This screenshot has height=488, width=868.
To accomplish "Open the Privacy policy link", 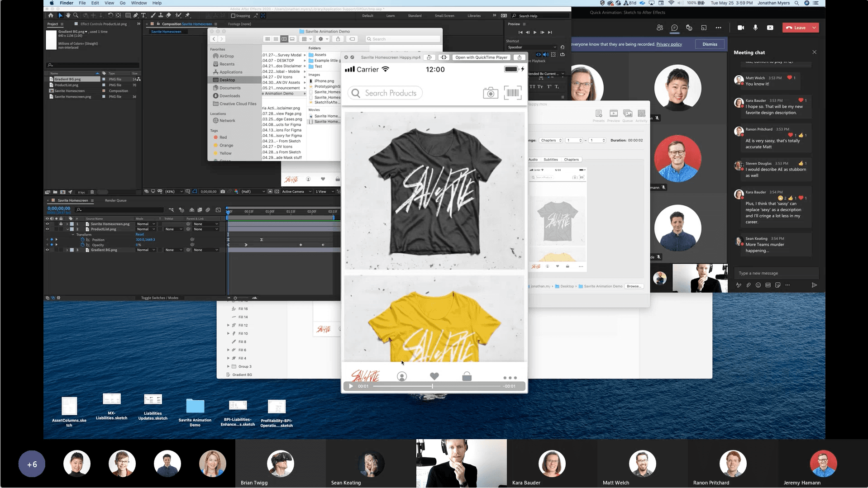I will tap(669, 44).
